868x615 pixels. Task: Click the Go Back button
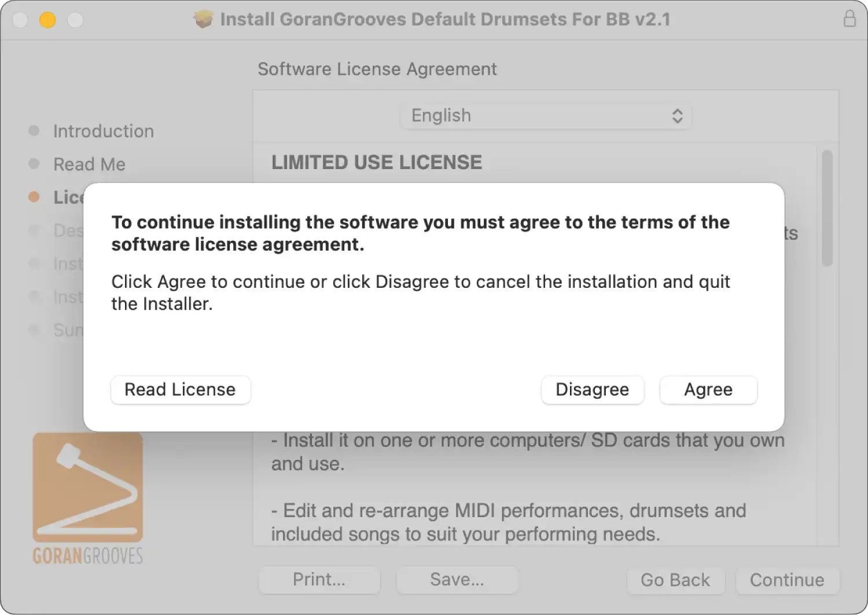coord(675,580)
